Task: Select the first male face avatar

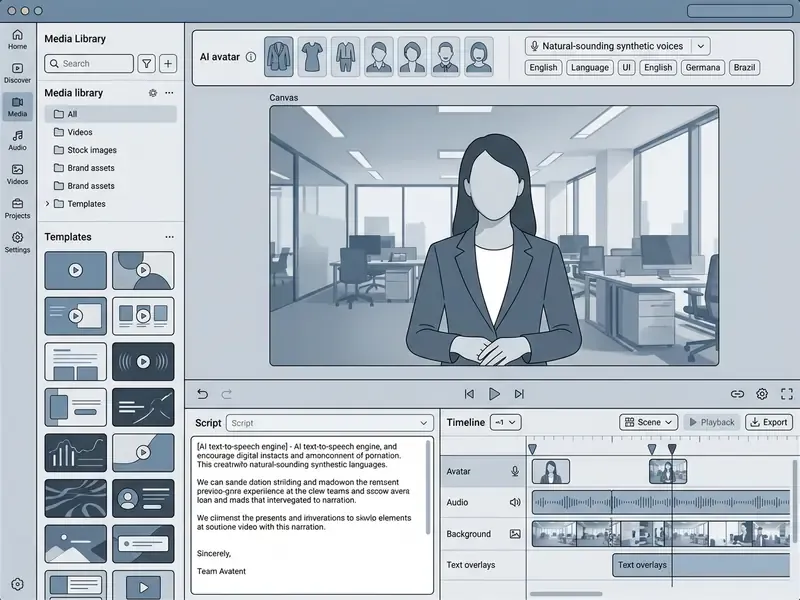Action: 379,57
